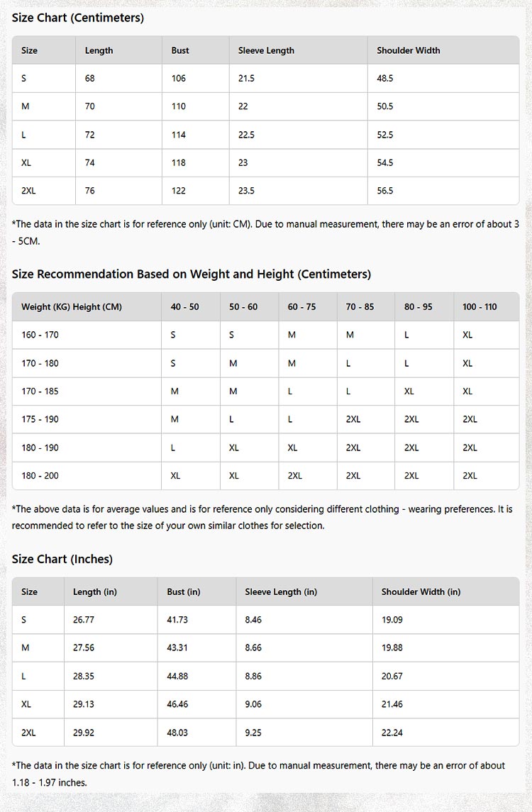Click the "175 - 190" height row label
532x812 pixels.
[40, 419]
